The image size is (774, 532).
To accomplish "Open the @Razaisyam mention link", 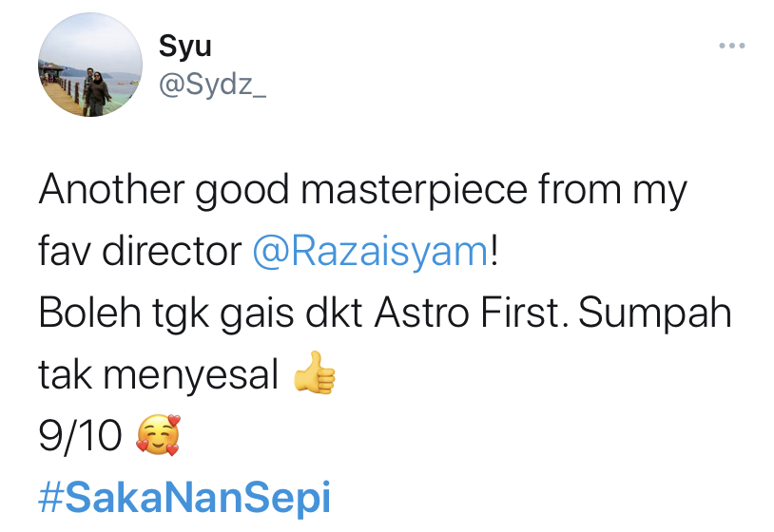I will coord(370,252).
